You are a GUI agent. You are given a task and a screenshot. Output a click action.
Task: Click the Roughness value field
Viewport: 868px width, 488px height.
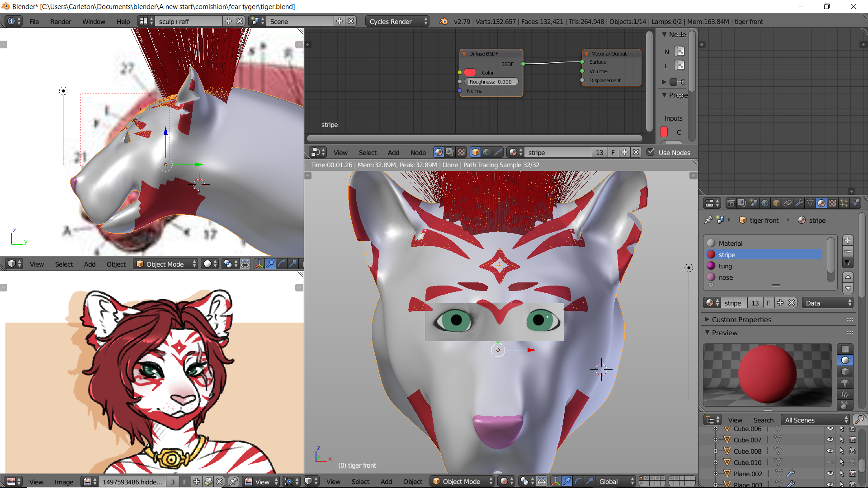(491, 82)
